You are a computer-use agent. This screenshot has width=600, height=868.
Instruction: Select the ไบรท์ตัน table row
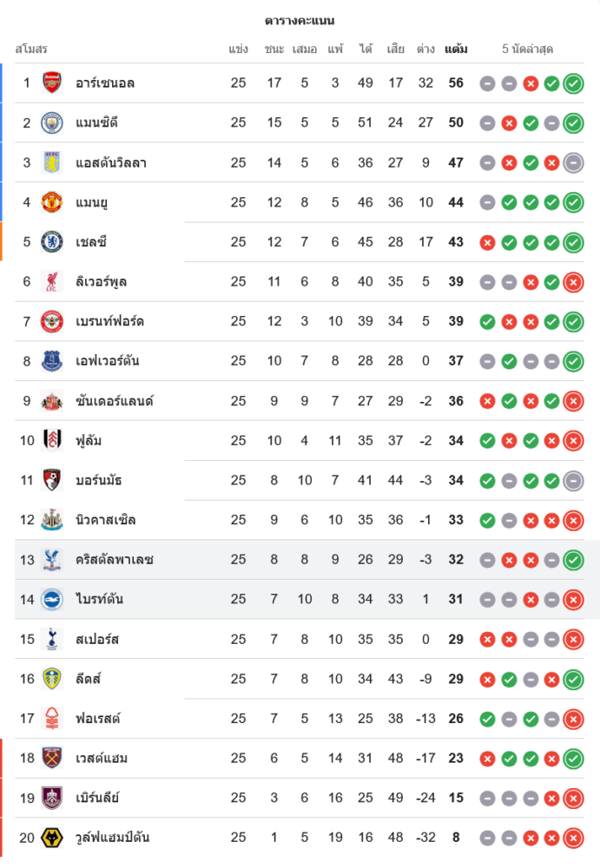pos(304,599)
